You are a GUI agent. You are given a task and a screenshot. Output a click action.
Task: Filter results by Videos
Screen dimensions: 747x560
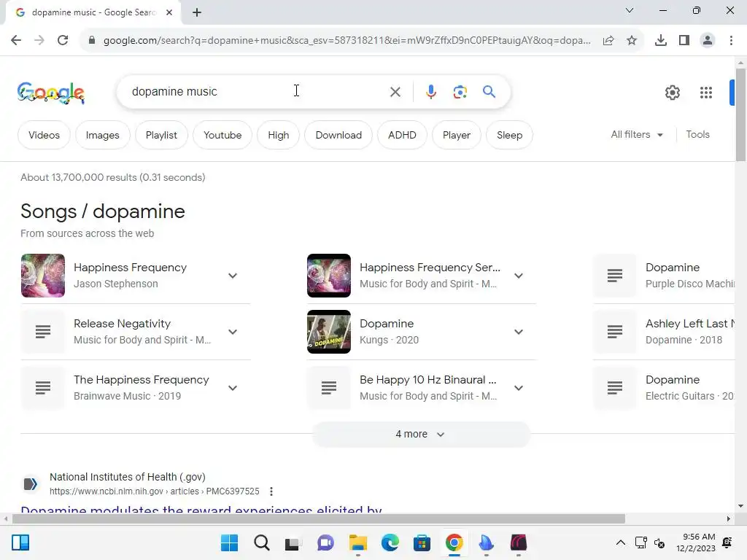(x=44, y=135)
